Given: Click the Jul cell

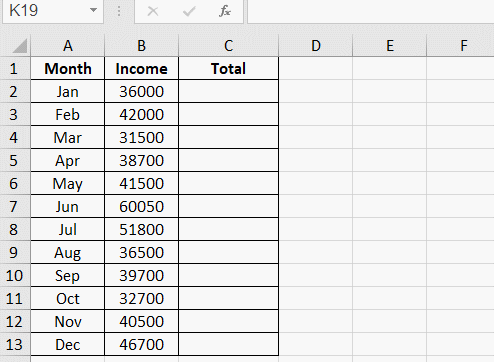Looking at the screenshot, I should 68,230.
